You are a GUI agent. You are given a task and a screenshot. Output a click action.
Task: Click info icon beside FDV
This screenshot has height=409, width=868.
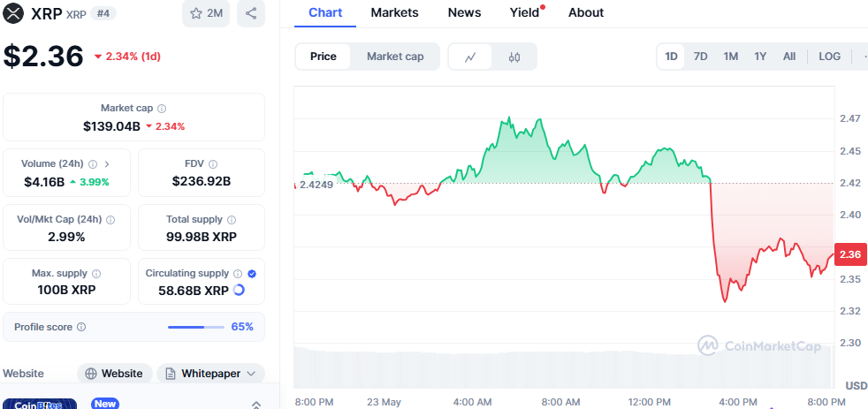pos(213,163)
